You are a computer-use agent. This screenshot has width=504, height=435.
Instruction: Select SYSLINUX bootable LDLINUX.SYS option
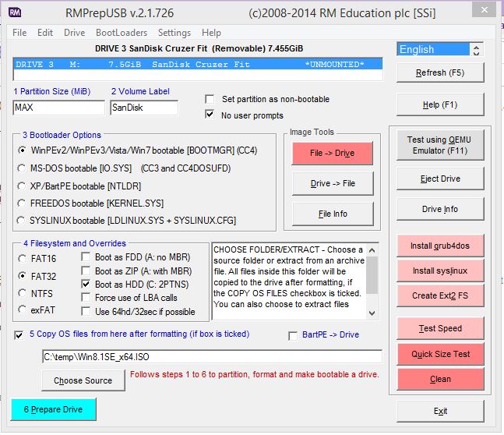pyautogui.click(x=21, y=221)
